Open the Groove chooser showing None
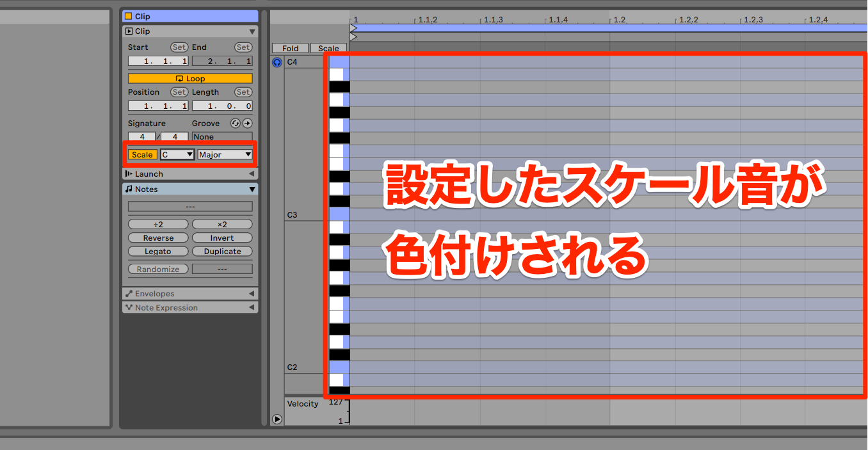The image size is (868, 450). tap(222, 136)
